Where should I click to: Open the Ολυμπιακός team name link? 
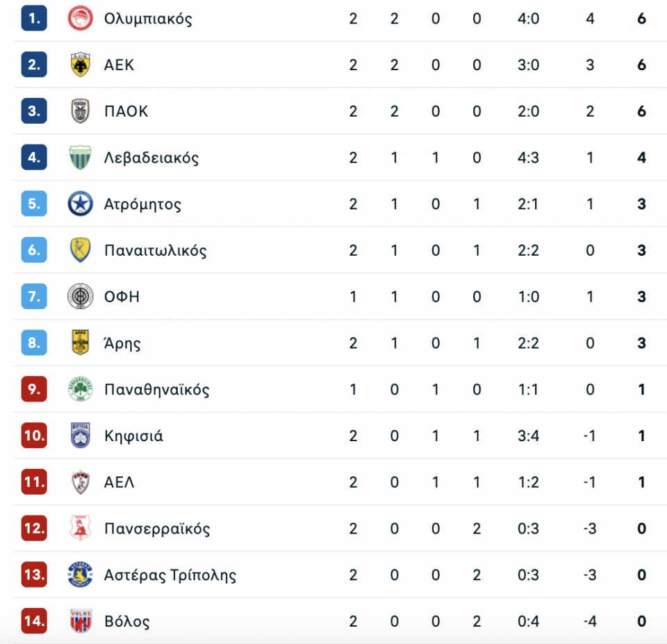click(x=148, y=19)
